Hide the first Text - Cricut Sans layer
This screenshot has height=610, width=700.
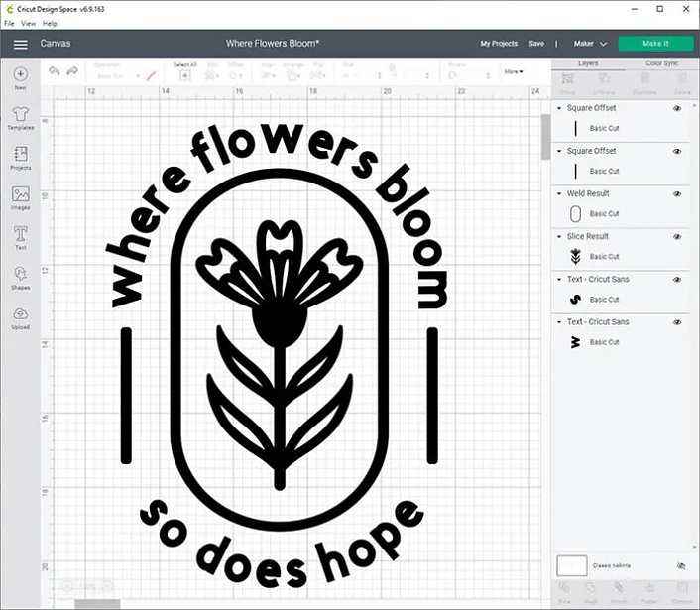coord(677,280)
